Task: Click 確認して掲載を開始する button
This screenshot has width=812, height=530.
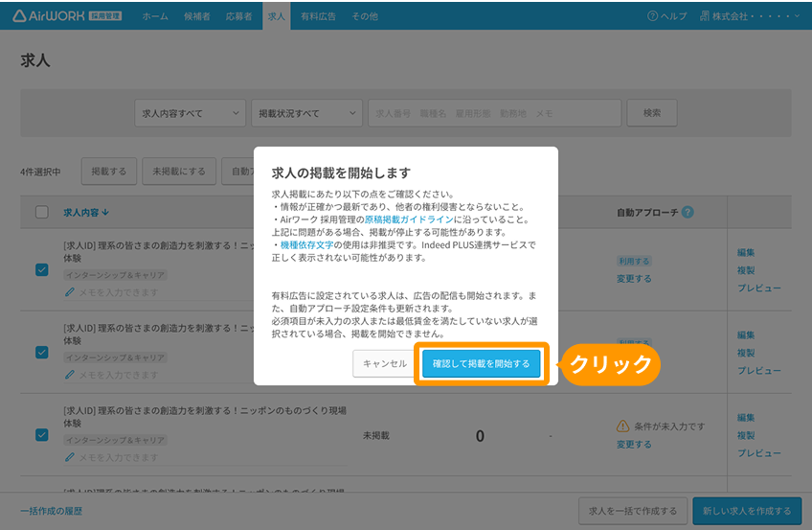Action: point(481,363)
